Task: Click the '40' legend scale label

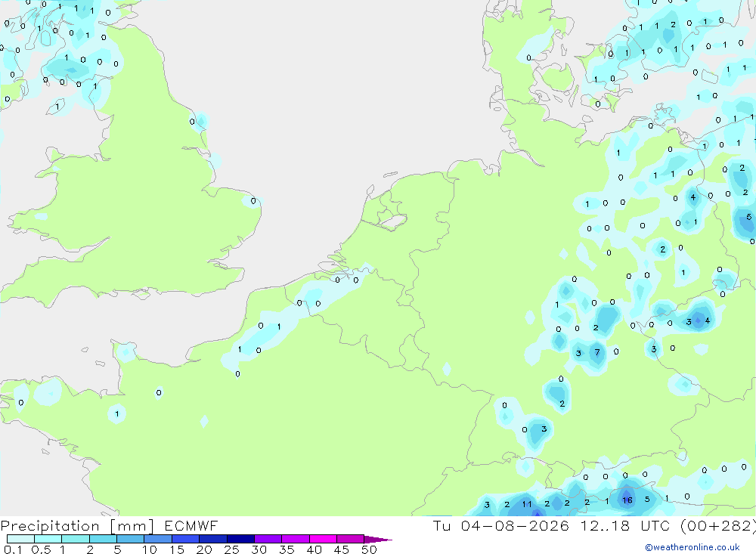Action: 314,549
